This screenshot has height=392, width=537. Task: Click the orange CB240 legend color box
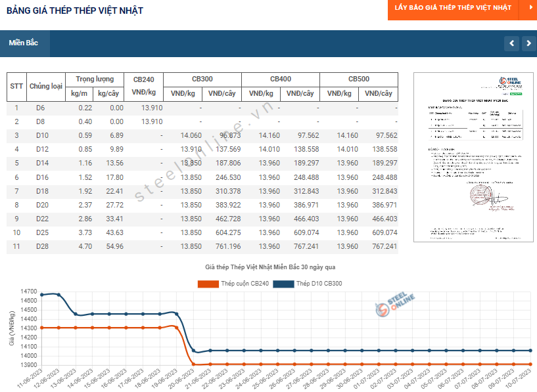coord(208,284)
